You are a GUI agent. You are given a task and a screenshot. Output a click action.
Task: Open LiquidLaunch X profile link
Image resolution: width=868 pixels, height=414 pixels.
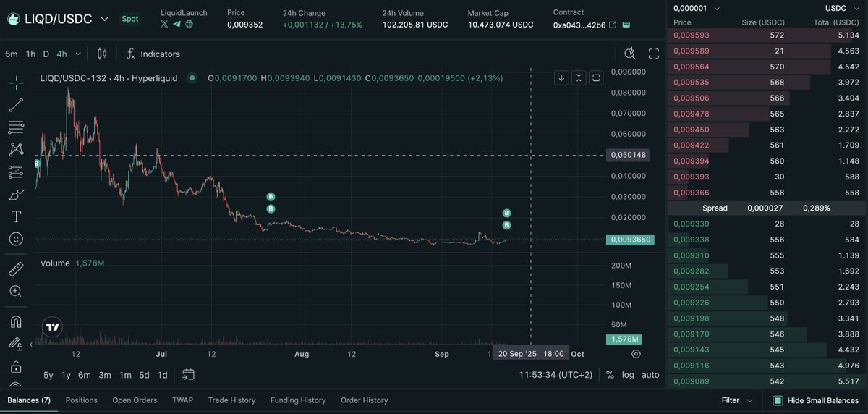(x=165, y=24)
